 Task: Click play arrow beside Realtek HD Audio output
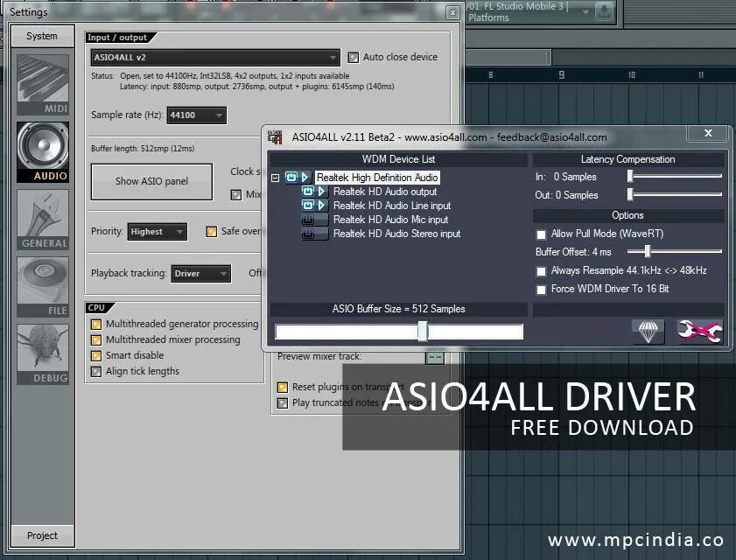tap(321, 192)
